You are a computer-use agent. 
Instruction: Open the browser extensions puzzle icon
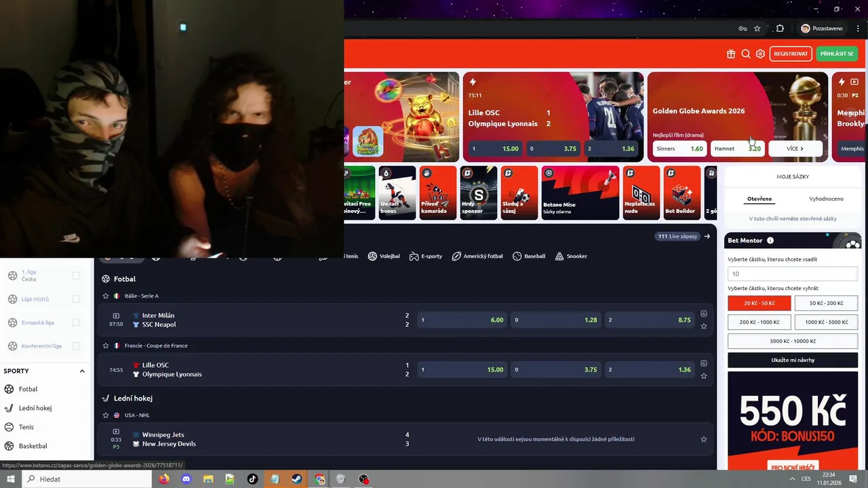[780, 28]
